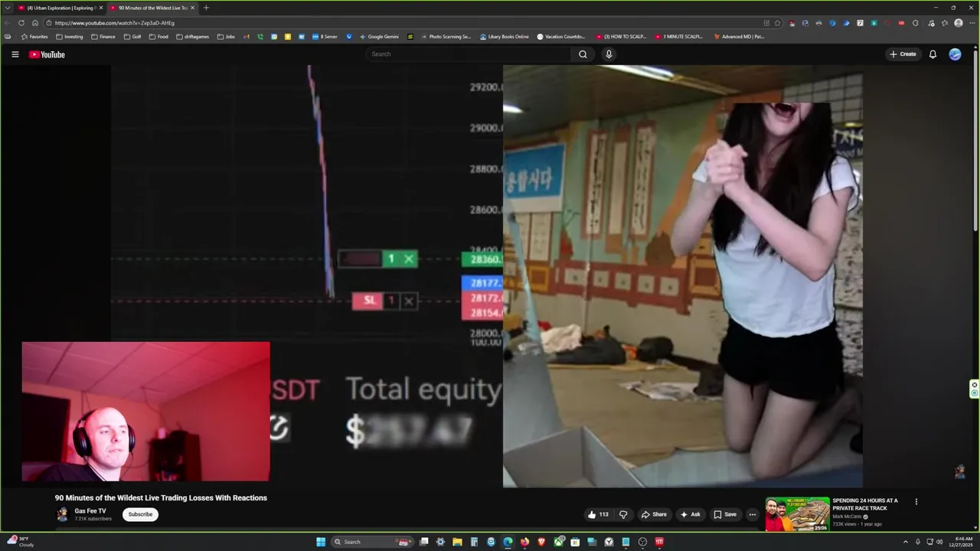Image resolution: width=980 pixels, height=551 pixels.
Task: Open the 8 Server bookmark
Action: [x=325, y=37]
